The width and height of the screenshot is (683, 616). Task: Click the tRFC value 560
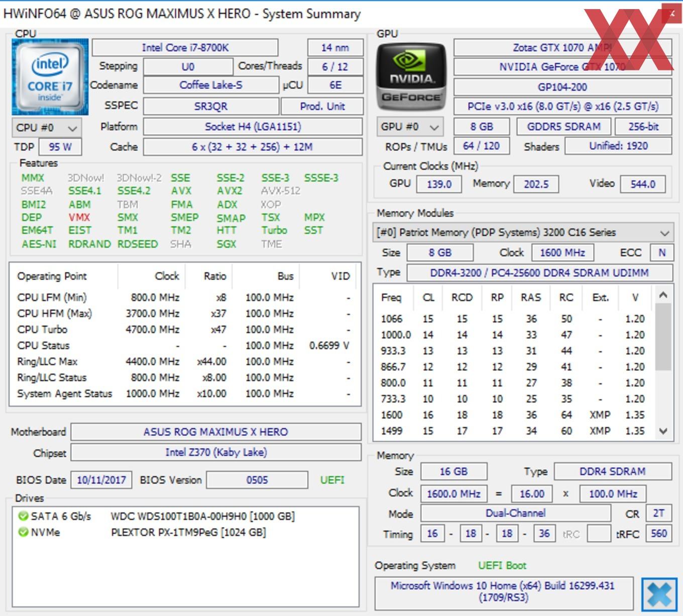pos(658,534)
